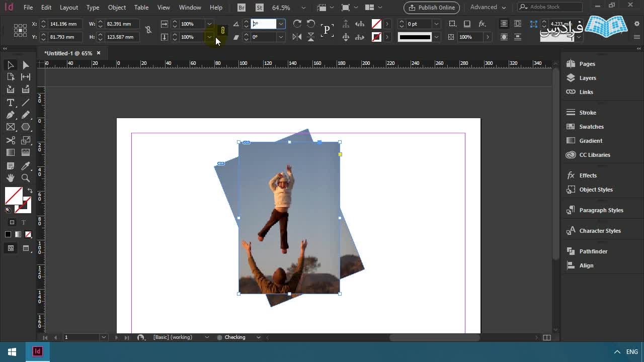Open the rotation angle dropdown
This screenshot has width=644, height=362.
pos(281,24)
